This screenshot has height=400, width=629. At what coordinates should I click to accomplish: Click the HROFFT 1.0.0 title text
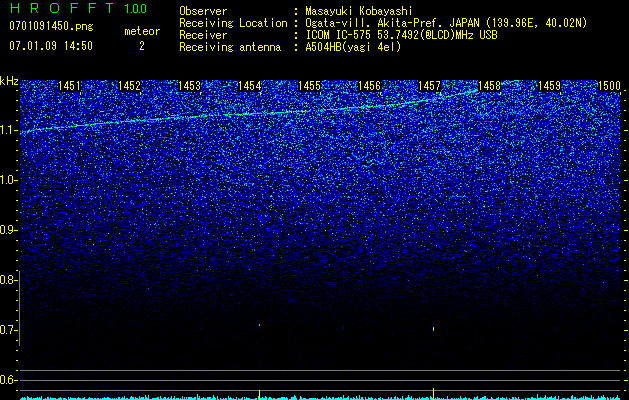click(78, 8)
